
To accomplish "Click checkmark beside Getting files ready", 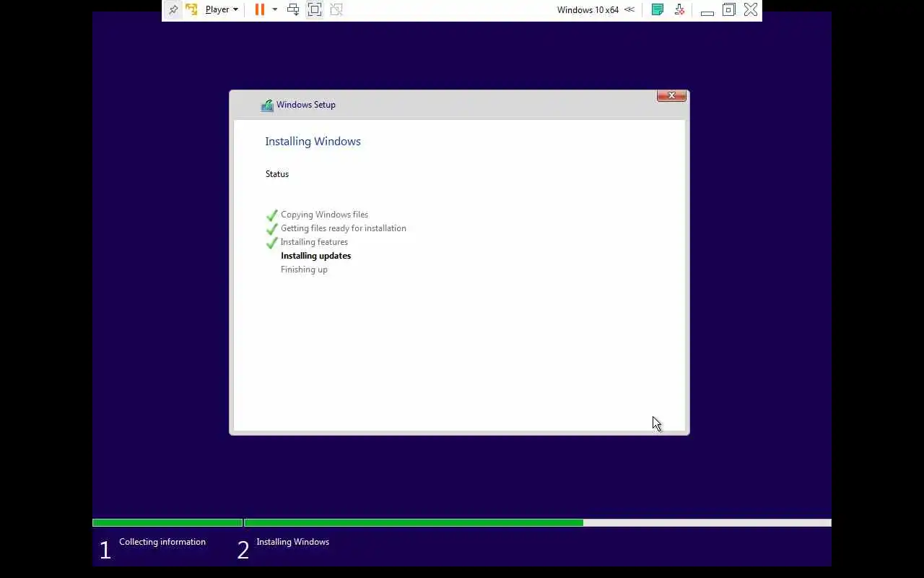I will 272,229.
